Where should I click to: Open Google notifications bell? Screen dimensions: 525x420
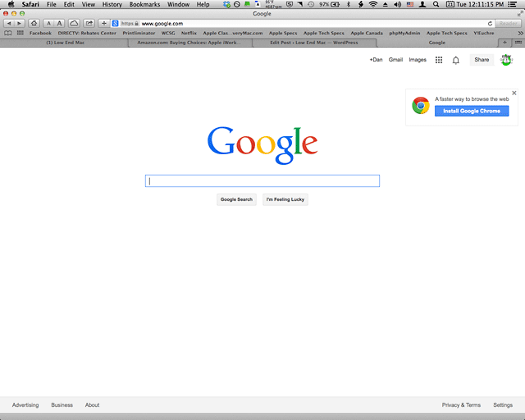[x=456, y=60]
